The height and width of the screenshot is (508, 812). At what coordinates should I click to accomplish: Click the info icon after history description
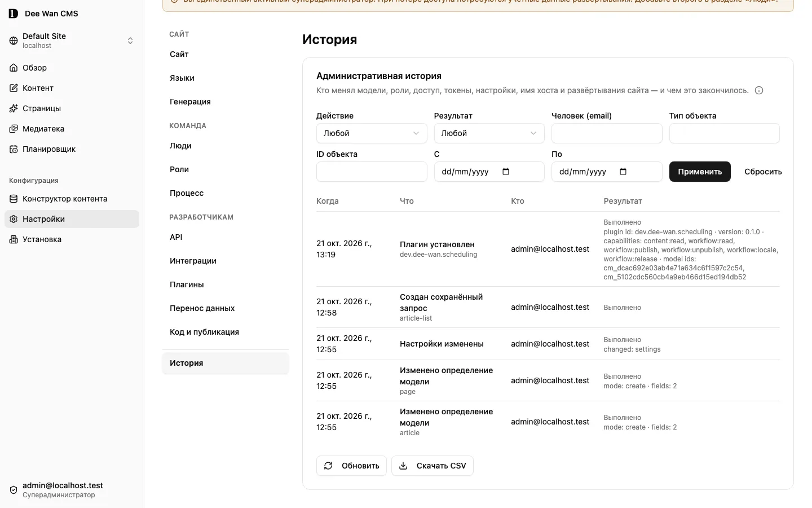click(x=759, y=90)
